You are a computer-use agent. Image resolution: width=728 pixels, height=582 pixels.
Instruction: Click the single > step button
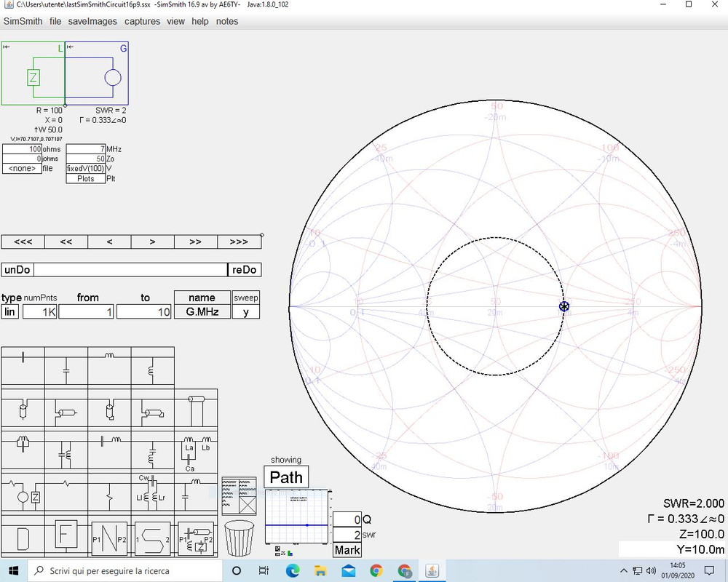[x=152, y=242]
